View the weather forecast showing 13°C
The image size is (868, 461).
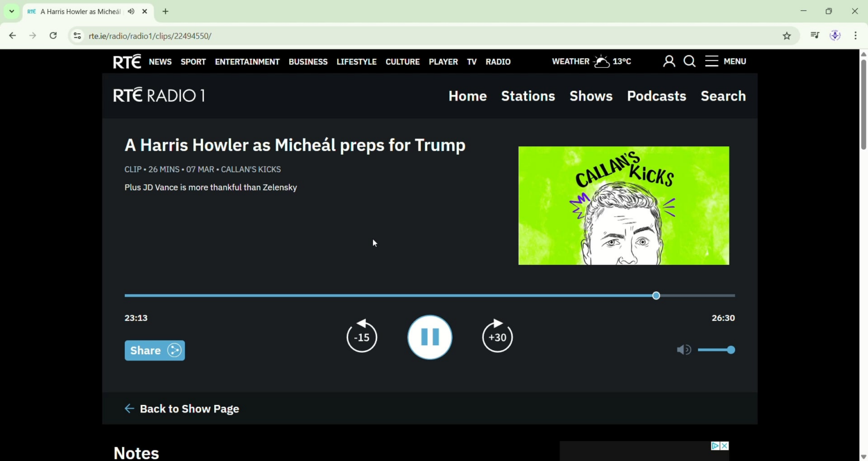(x=592, y=61)
